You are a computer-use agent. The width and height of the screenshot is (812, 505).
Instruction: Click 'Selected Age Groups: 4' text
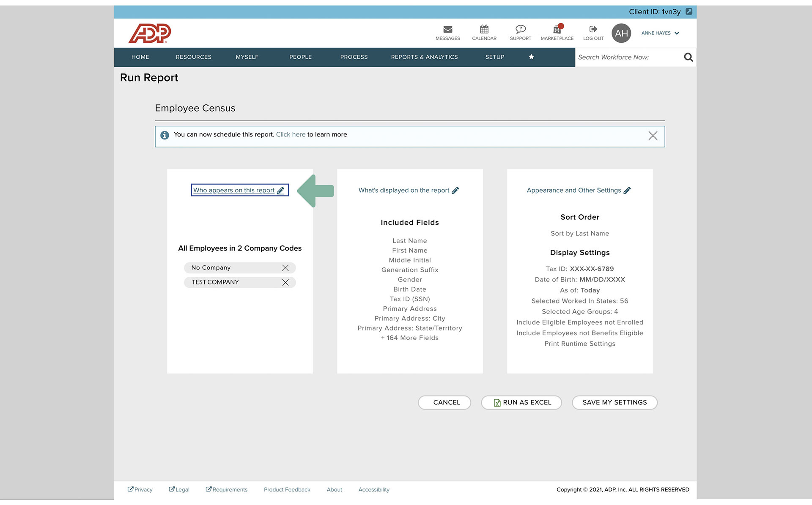click(580, 311)
